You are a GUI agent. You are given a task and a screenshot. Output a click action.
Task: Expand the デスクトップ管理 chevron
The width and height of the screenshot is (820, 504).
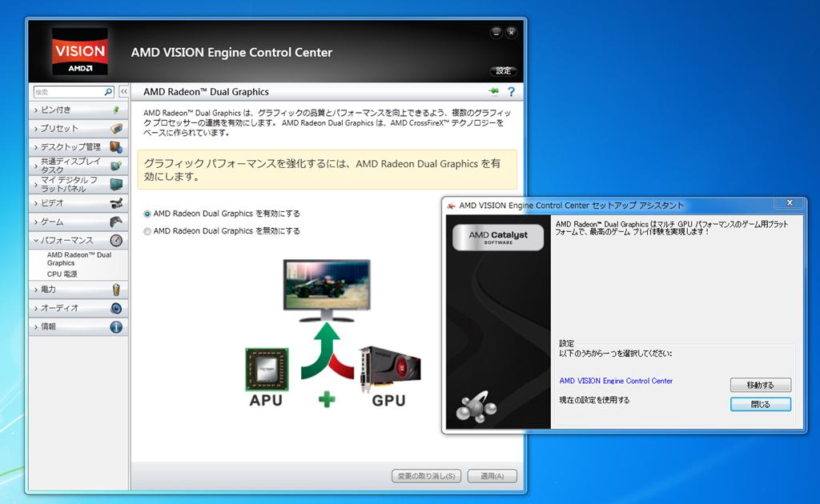[x=36, y=147]
